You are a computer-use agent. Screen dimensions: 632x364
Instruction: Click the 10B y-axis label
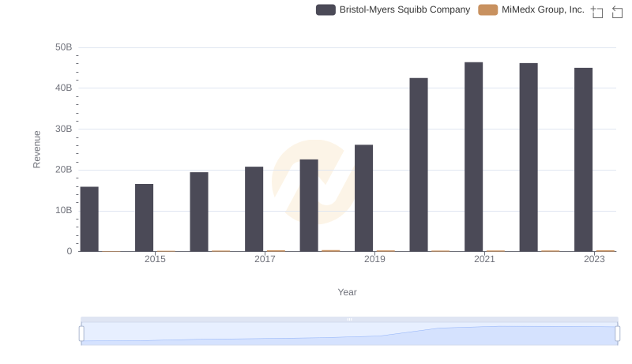pyautogui.click(x=64, y=210)
